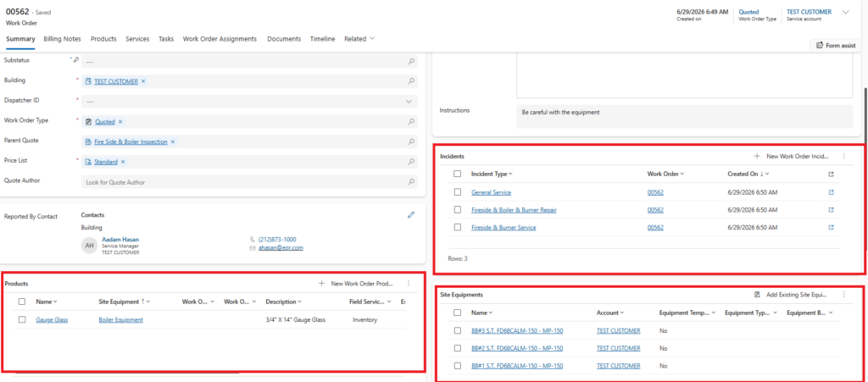Expand Dispatcher ID dropdown
868x382 pixels.
coord(409,102)
